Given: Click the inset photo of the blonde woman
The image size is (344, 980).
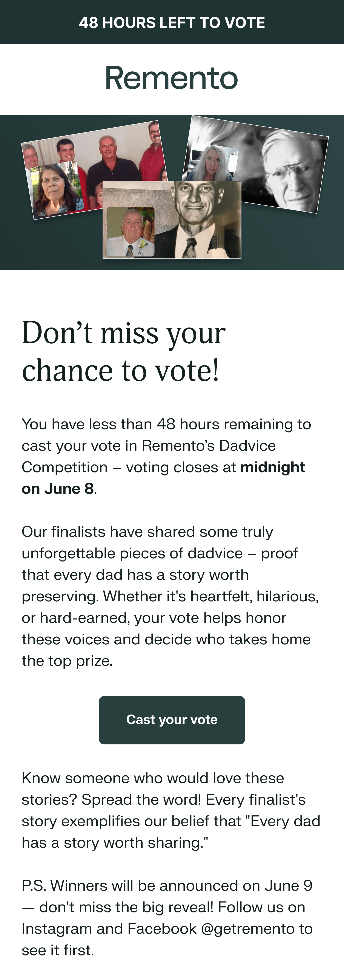Looking at the screenshot, I should [x=214, y=162].
